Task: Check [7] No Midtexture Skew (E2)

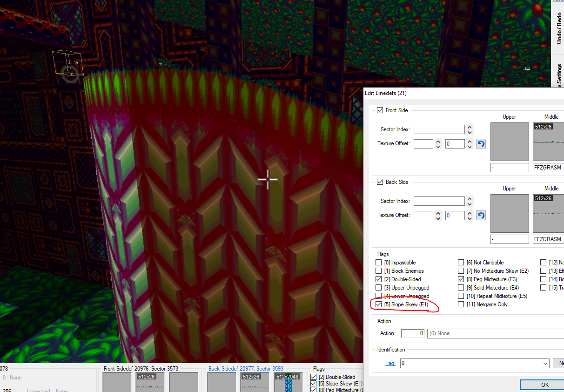Action: click(x=461, y=271)
